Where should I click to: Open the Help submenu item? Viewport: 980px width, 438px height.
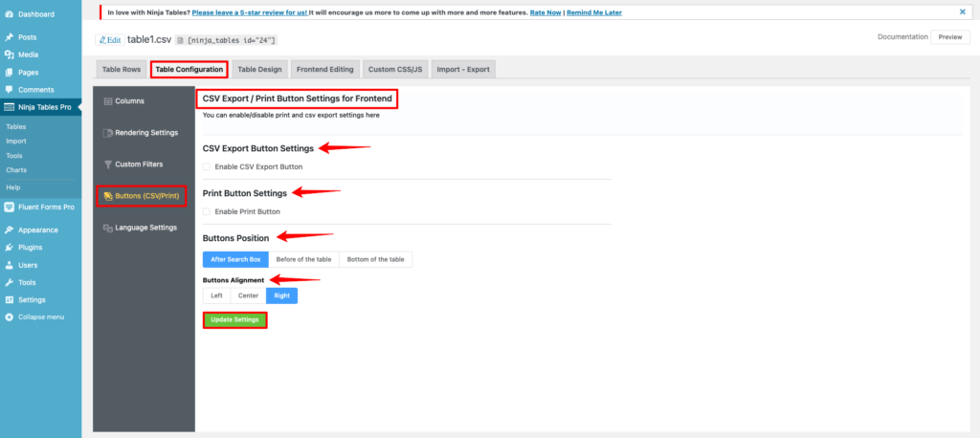pos(13,187)
